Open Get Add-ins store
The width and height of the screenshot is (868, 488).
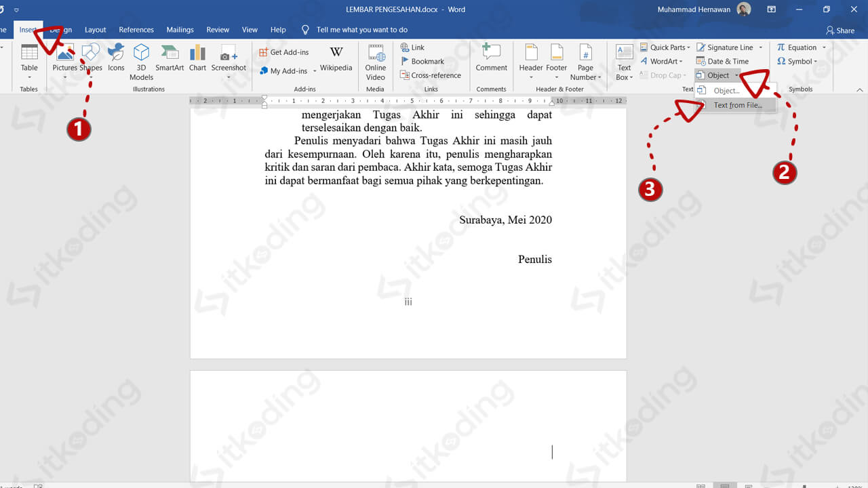(x=284, y=52)
